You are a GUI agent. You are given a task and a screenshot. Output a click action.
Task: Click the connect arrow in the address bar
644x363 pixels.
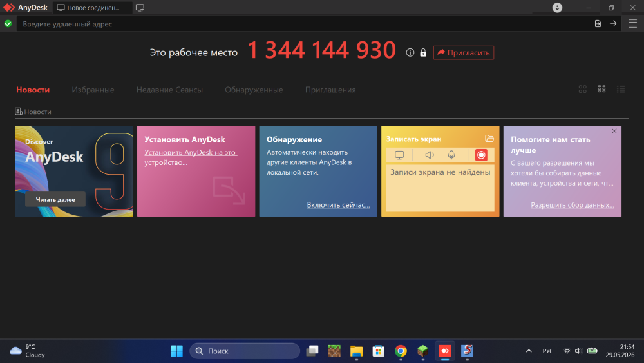pyautogui.click(x=613, y=23)
